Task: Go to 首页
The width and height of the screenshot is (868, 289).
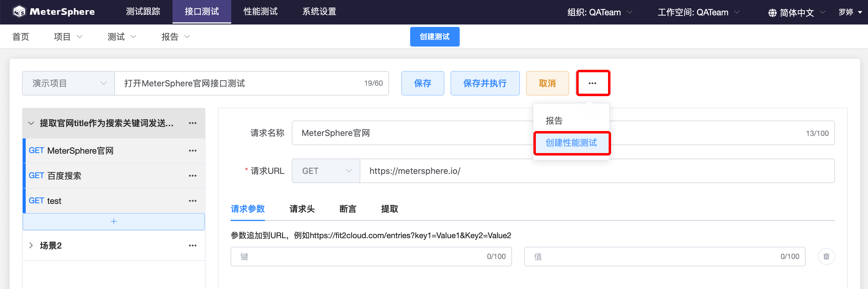Action: (21, 36)
